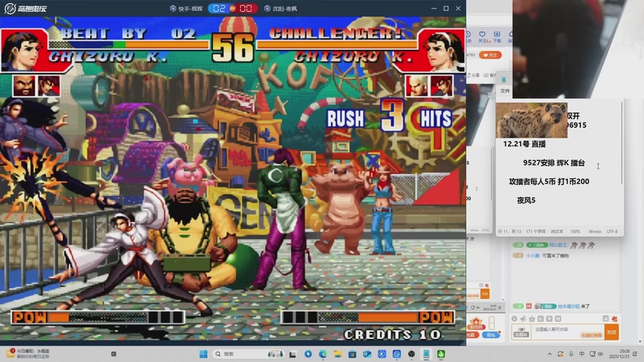The width and height of the screenshot is (644, 362).
Task: Click the 粉丝团 fan club badge icon
Action: pyautogui.click(x=476, y=323)
